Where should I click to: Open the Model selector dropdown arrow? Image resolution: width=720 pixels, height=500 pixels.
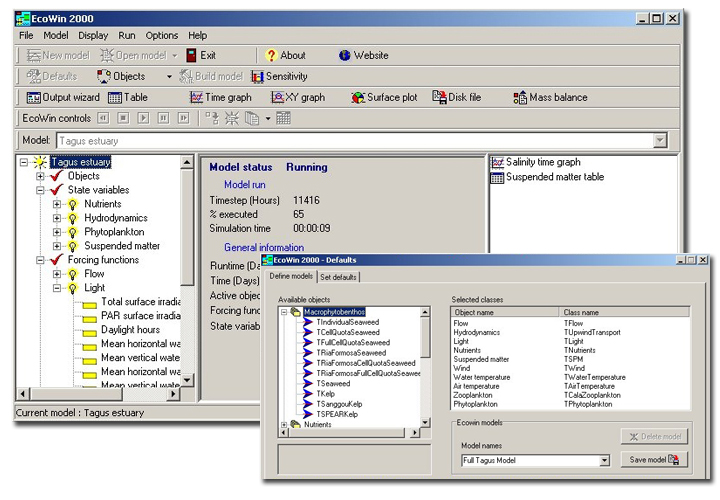[x=660, y=140]
